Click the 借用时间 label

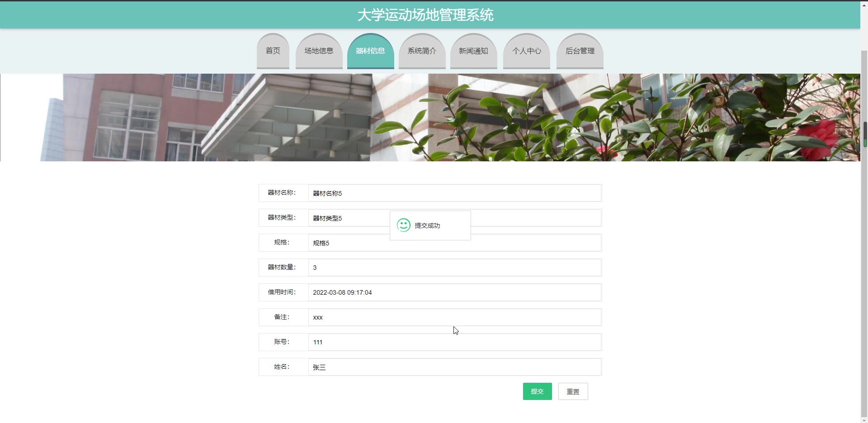pyautogui.click(x=282, y=292)
